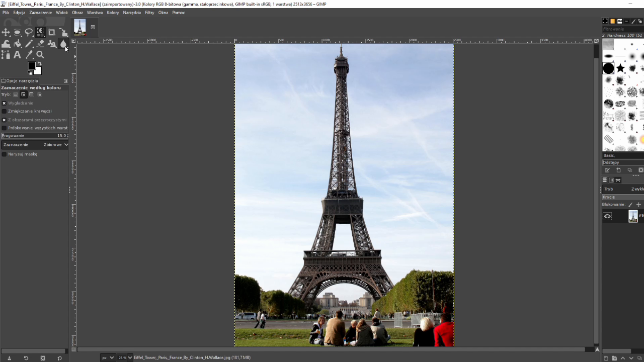The width and height of the screenshot is (644, 362).
Task: Select the Move tool in toolbox
Action: 6,33
